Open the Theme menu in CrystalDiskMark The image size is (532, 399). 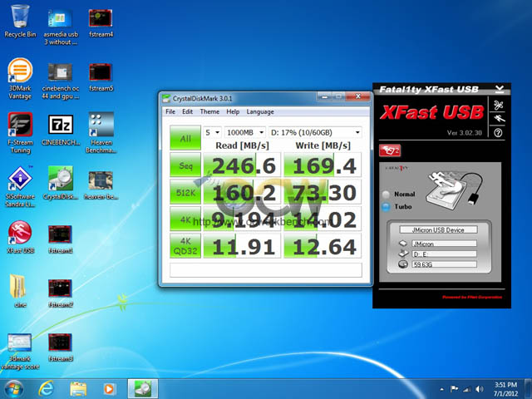coord(209,111)
